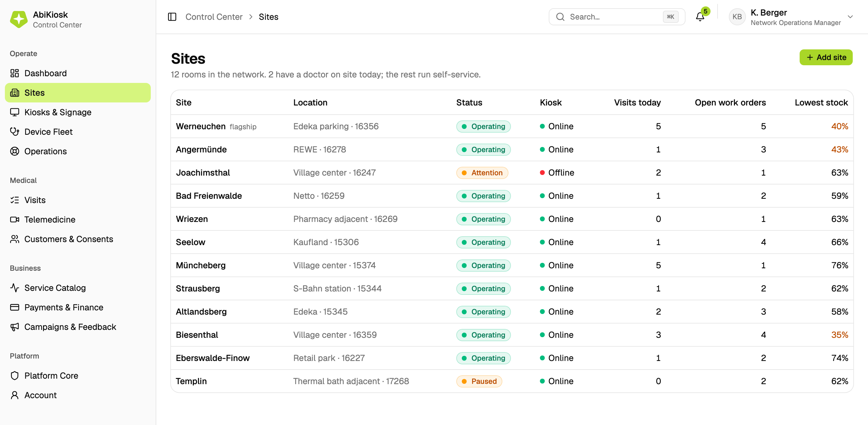Click the Platform Core shield icon
Image resolution: width=868 pixels, height=425 pixels.
pos(14,376)
